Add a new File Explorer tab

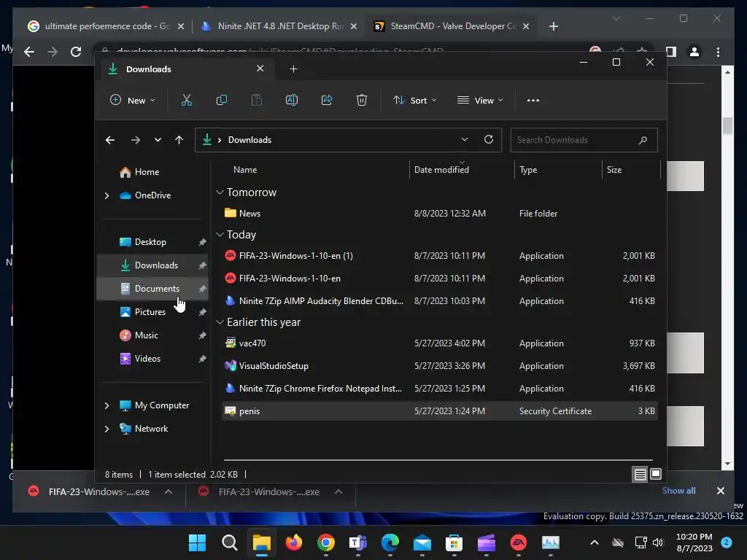click(x=293, y=69)
